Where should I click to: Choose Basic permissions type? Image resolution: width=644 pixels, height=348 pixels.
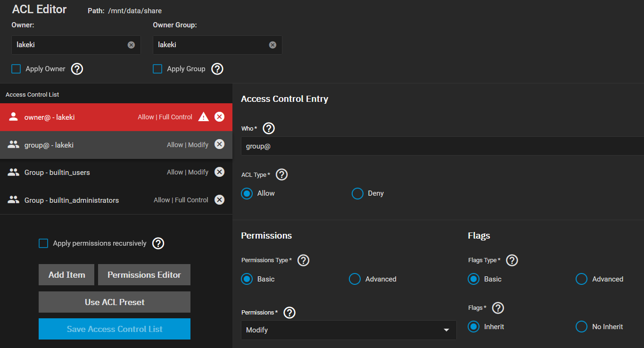coord(247,279)
